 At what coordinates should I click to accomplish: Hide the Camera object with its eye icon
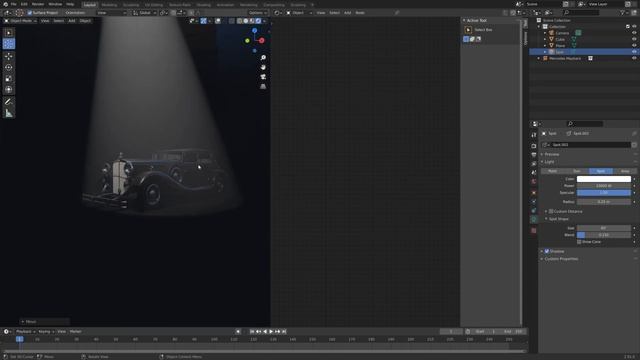point(634,33)
